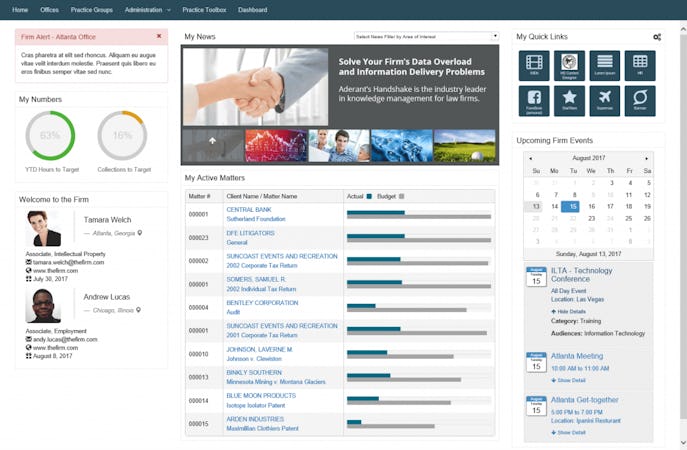Screen dimensions: 687x450
Task: Hide details of ILTA Technology Conference
Action: tap(568, 312)
